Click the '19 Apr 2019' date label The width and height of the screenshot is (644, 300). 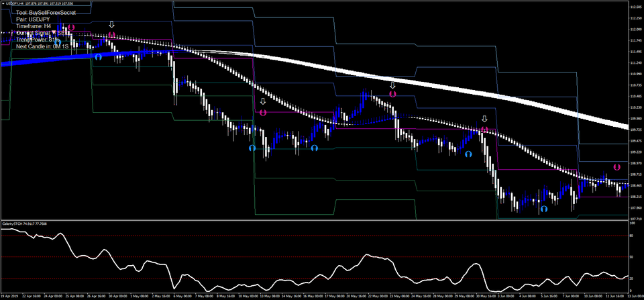click(8, 295)
